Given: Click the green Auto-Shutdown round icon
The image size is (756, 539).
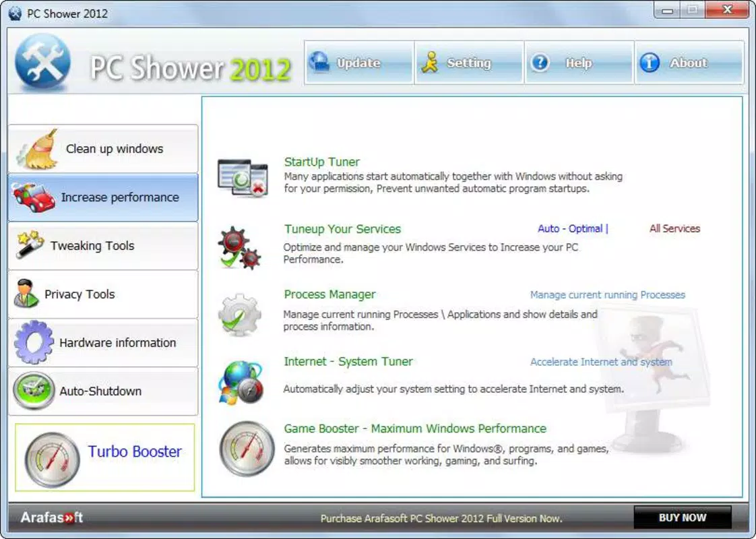Looking at the screenshot, I should (34, 391).
